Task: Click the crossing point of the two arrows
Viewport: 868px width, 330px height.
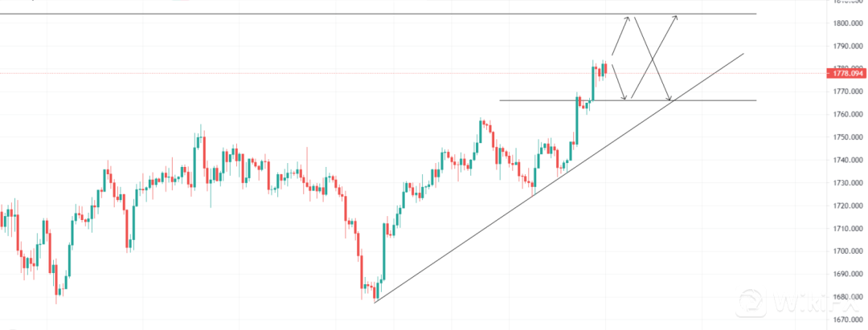Action: pos(651,59)
